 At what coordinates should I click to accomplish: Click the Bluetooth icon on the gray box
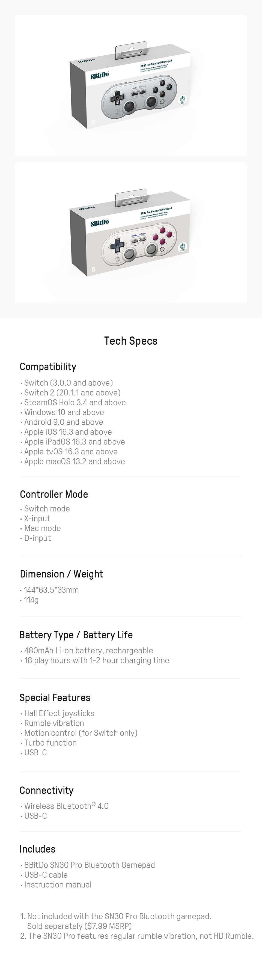pos(94,122)
